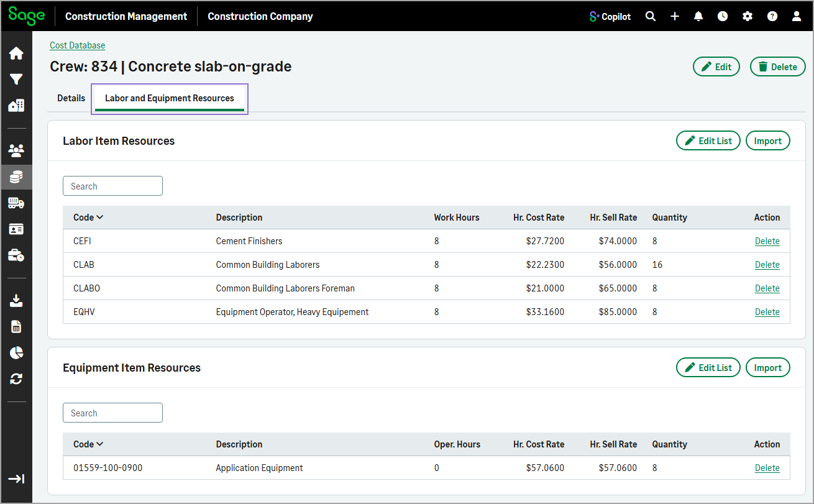Switch to the Details tab
The width and height of the screenshot is (814, 504).
[x=71, y=98]
